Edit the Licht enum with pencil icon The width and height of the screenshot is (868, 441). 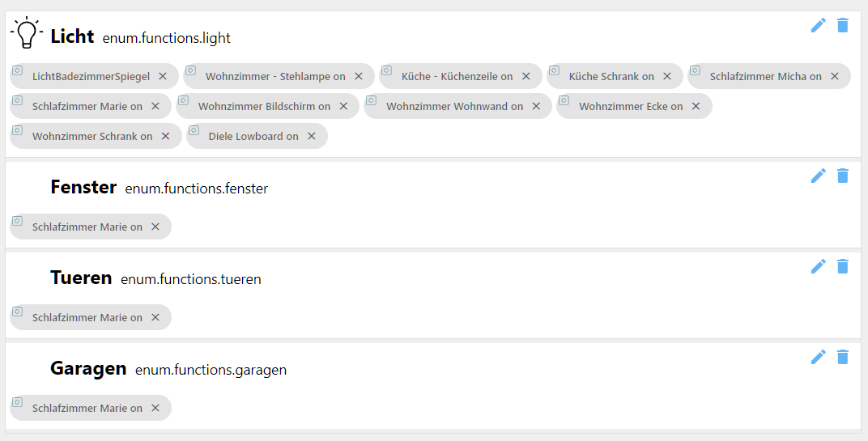click(x=818, y=25)
